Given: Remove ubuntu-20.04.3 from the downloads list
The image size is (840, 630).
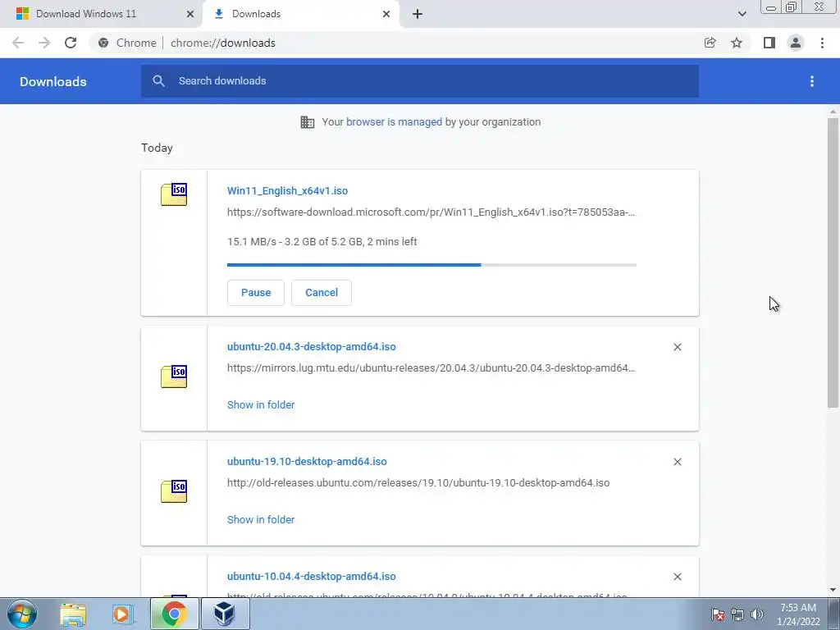Looking at the screenshot, I should [677, 347].
